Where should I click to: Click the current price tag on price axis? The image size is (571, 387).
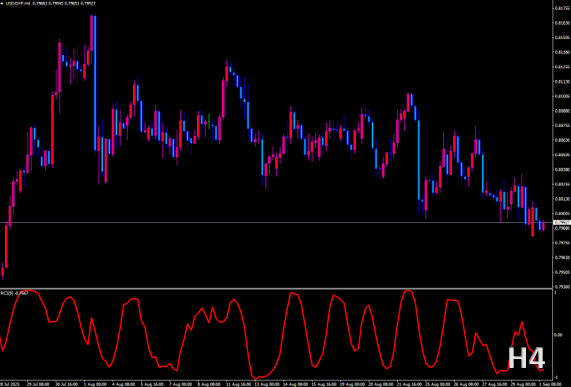pos(562,222)
